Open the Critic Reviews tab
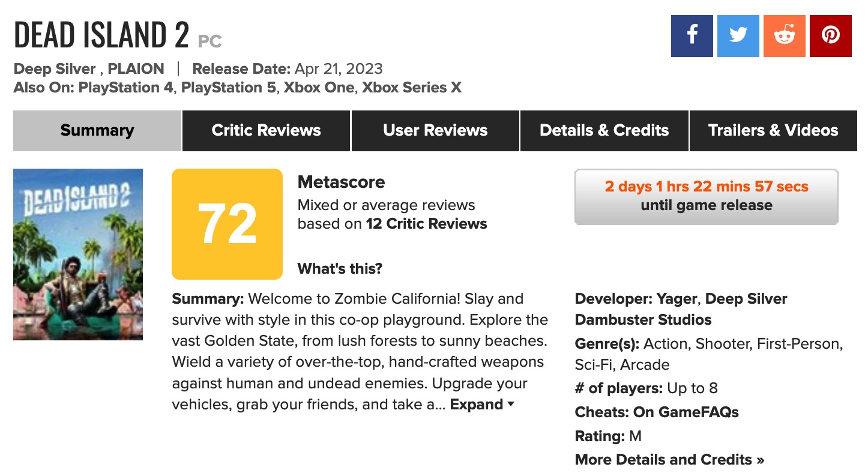The image size is (868, 473). [x=266, y=130]
